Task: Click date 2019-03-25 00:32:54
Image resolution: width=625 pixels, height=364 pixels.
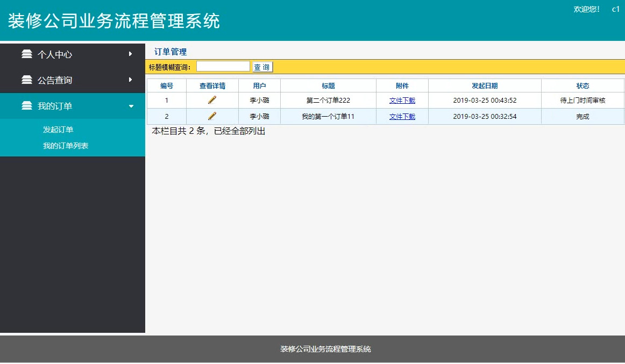Action: 485,117
